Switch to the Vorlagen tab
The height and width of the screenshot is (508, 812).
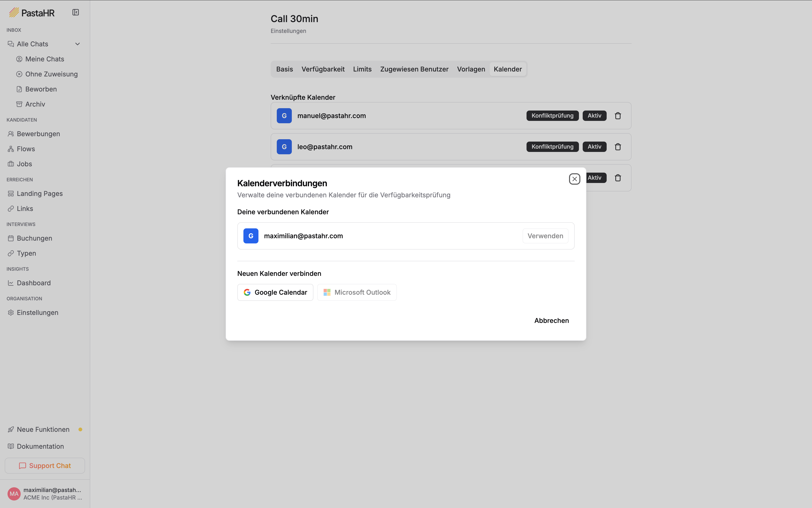pyautogui.click(x=471, y=69)
